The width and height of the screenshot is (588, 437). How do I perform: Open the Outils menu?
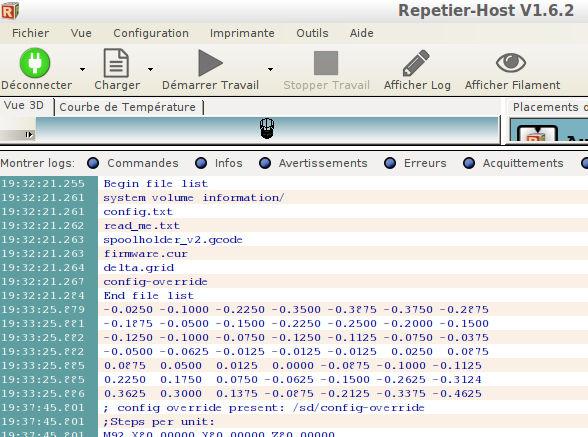click(x=312, y=33)
